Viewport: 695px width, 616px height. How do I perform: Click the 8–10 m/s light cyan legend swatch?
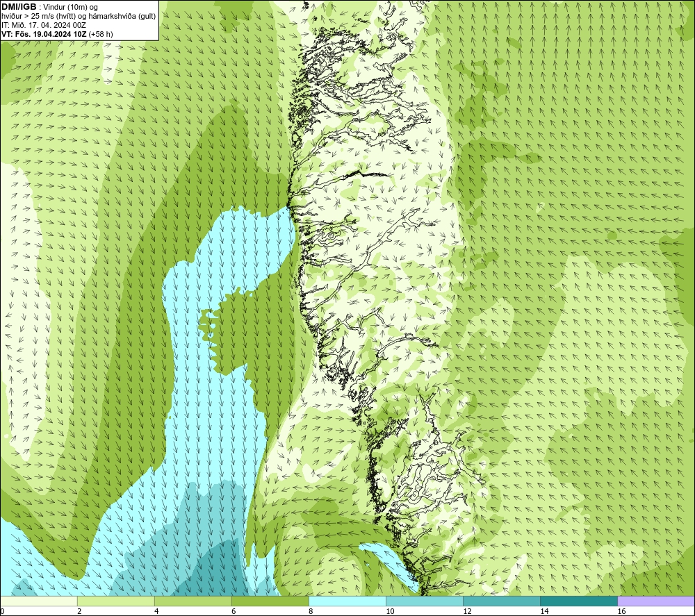coord(347,601)
